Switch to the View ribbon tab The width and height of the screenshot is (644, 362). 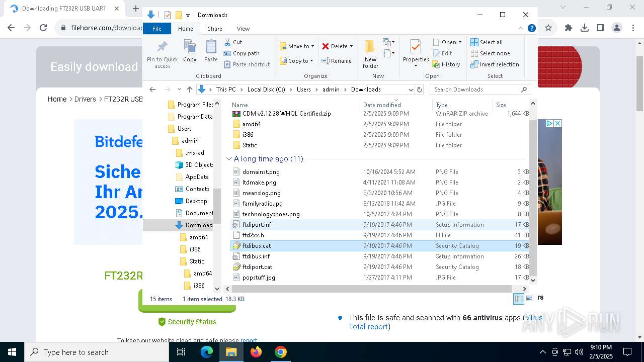[x=243, y=29]
